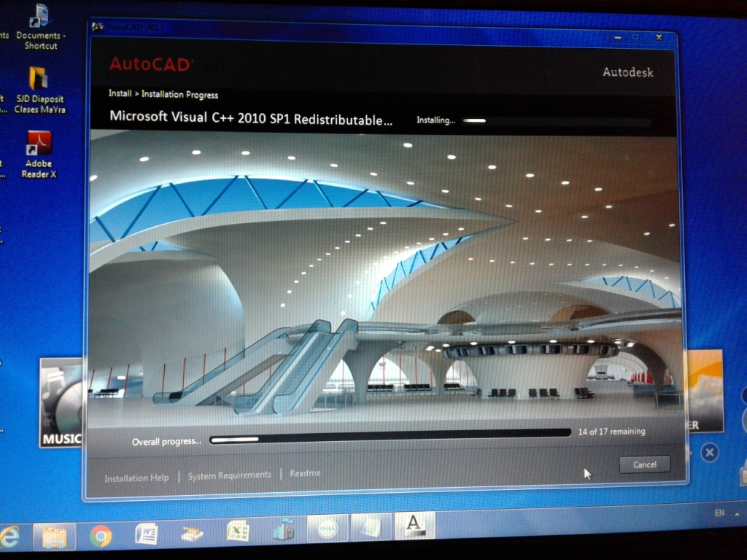The width and height of the screenshot is (747, 560).
Task: Click the MUSIC tile thumbnail
Action: 61,402
